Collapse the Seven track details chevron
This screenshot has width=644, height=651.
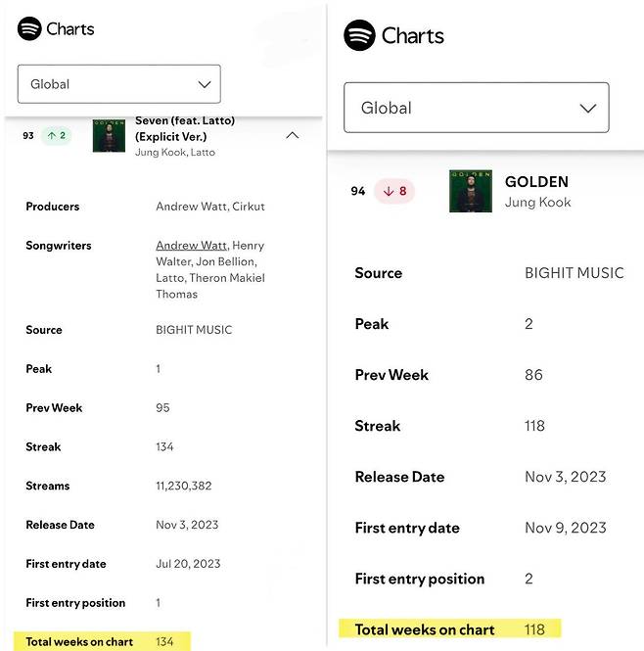point(292,136)
